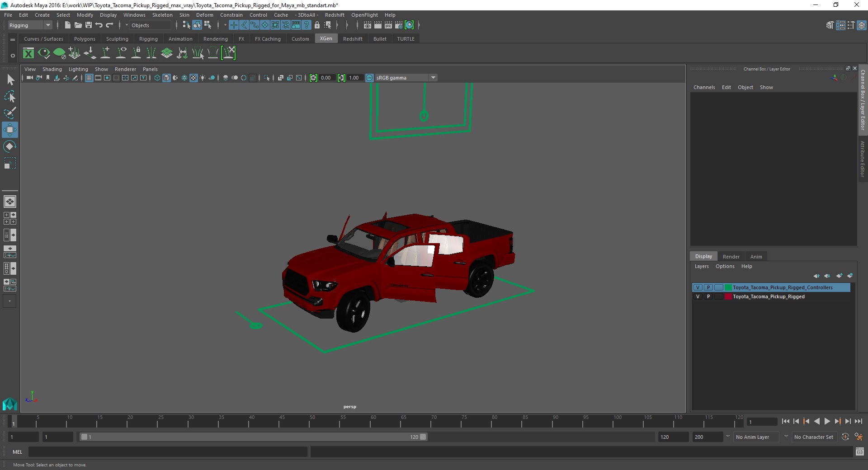
Task: Open the Anim layer tab
Action: tap(756, 256)
